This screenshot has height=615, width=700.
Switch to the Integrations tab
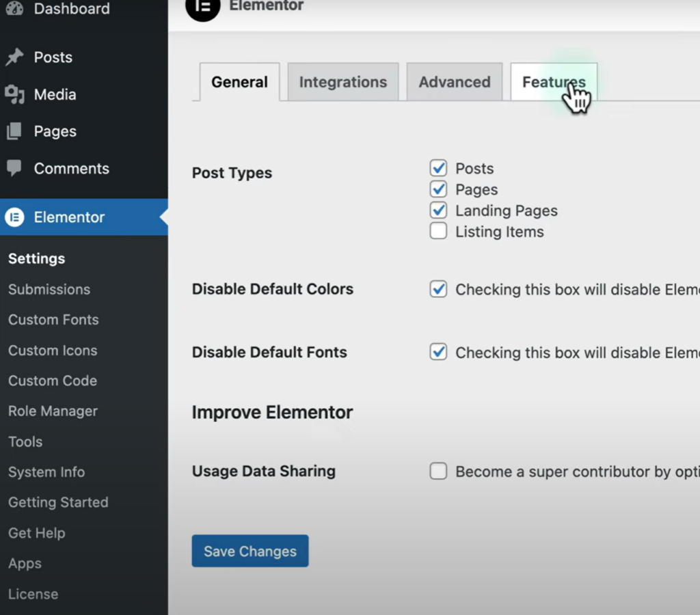343,82
